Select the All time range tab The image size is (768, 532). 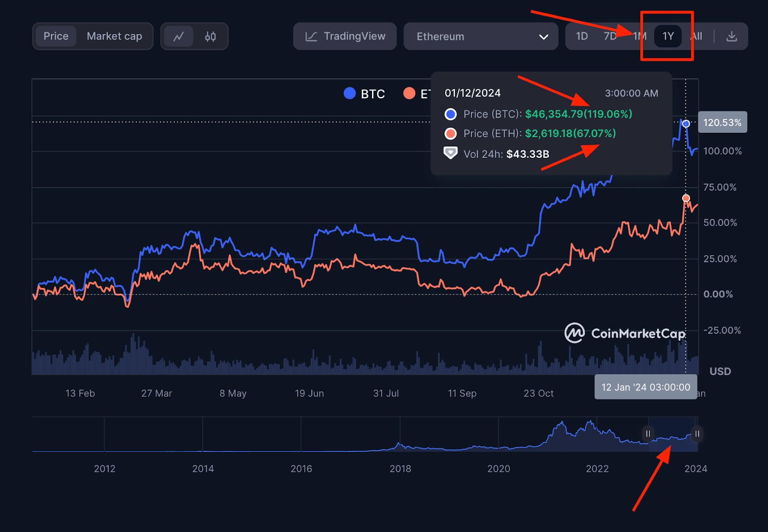coord(697,36)
